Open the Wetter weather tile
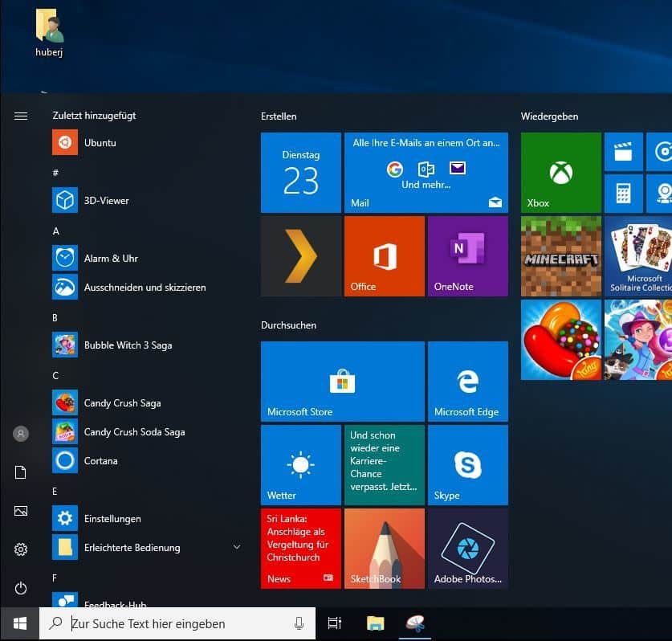672x641 pixels. pos(301,465)
